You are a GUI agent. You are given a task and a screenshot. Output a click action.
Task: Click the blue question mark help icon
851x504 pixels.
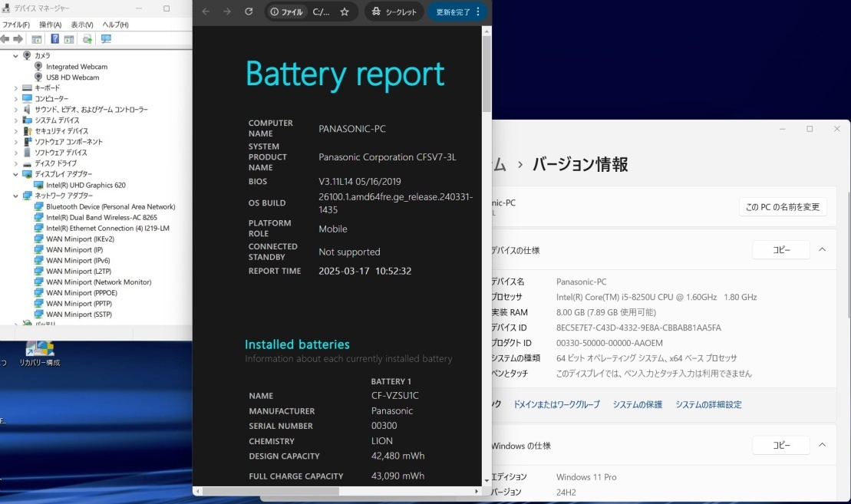(x=54, y=39)
